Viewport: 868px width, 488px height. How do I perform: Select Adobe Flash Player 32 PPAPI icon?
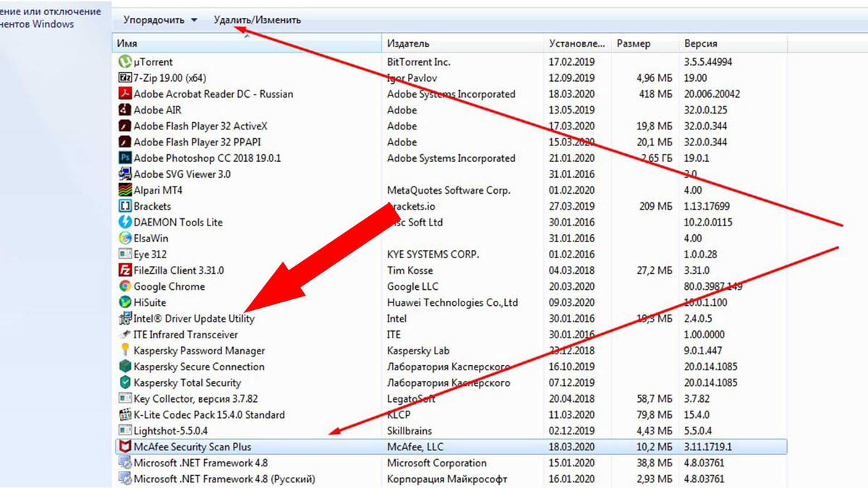pyautogui.click(x=124, y=142)
